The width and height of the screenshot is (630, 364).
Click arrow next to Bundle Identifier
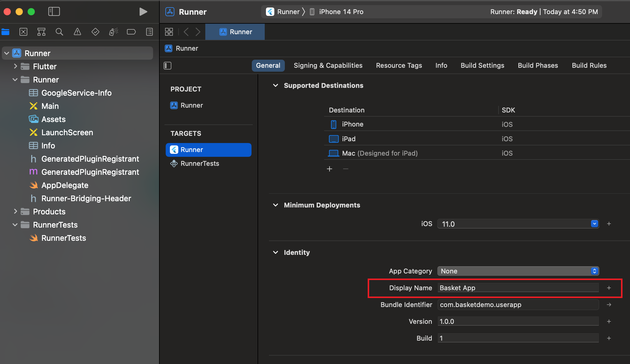click(609, 305)
